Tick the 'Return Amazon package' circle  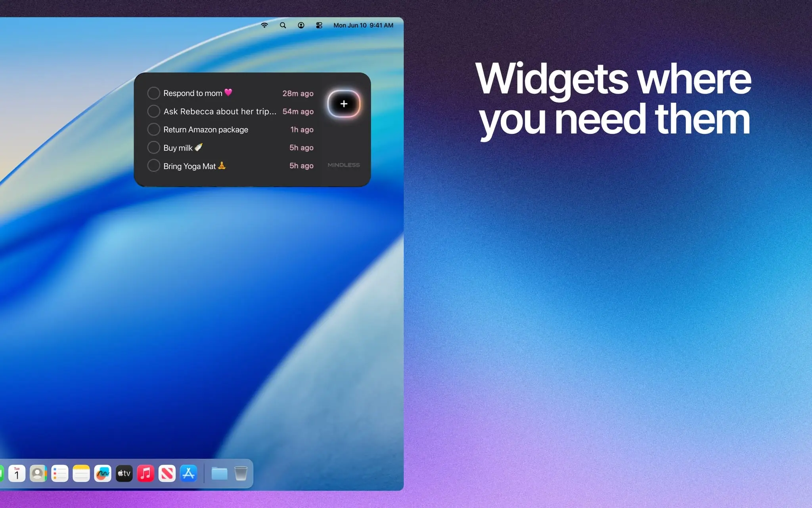coord(153,129)
